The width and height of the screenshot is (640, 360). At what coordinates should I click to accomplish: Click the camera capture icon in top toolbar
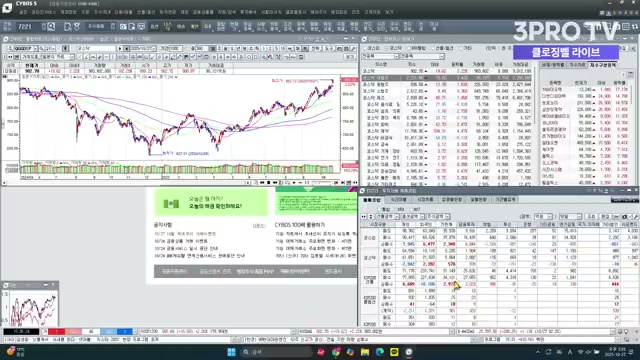click(123, 27)
